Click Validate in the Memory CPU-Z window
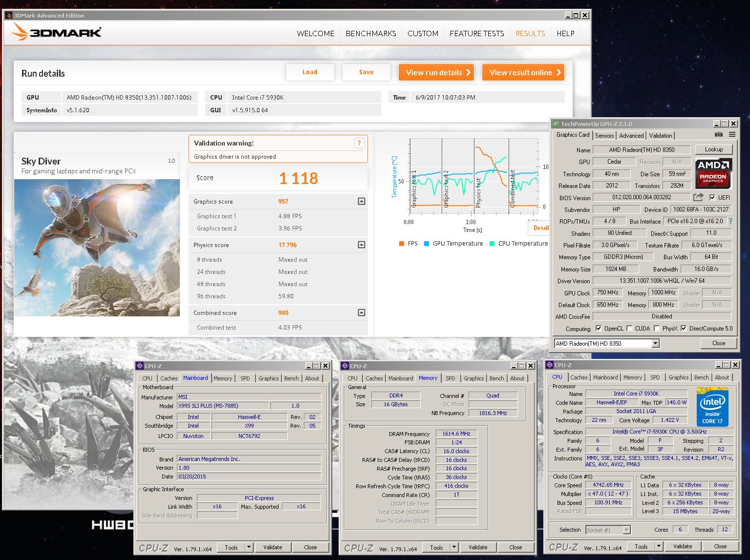Image resolution: width=750 pixels, height=560 pixels. pos(478,547)
